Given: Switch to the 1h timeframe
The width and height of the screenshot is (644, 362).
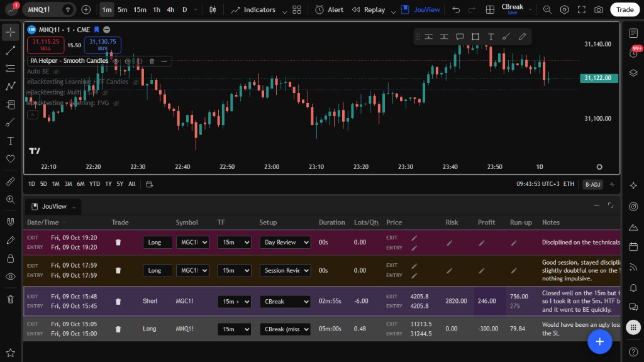Looking at the screenshot, I should tap(157, 9).
